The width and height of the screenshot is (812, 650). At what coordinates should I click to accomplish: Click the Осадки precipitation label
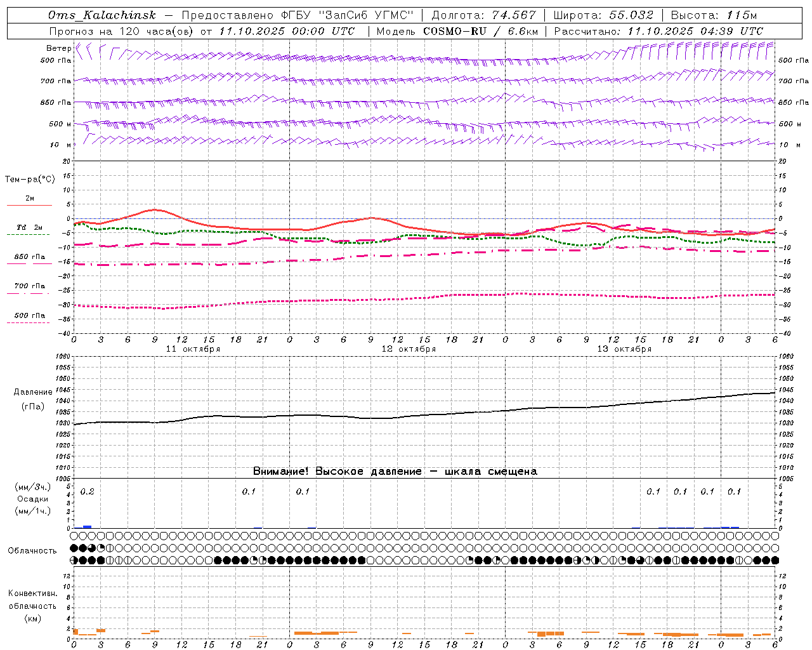click(x=33, y=499)
